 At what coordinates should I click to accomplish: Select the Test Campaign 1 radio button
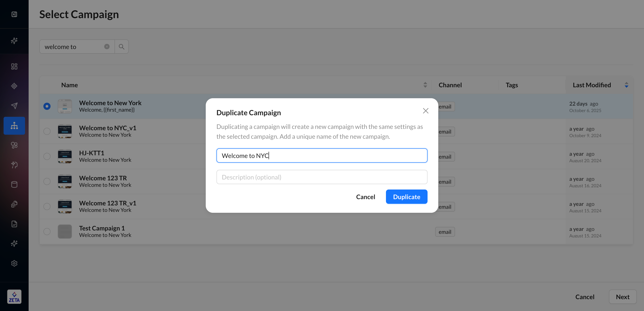coord(47,231)
